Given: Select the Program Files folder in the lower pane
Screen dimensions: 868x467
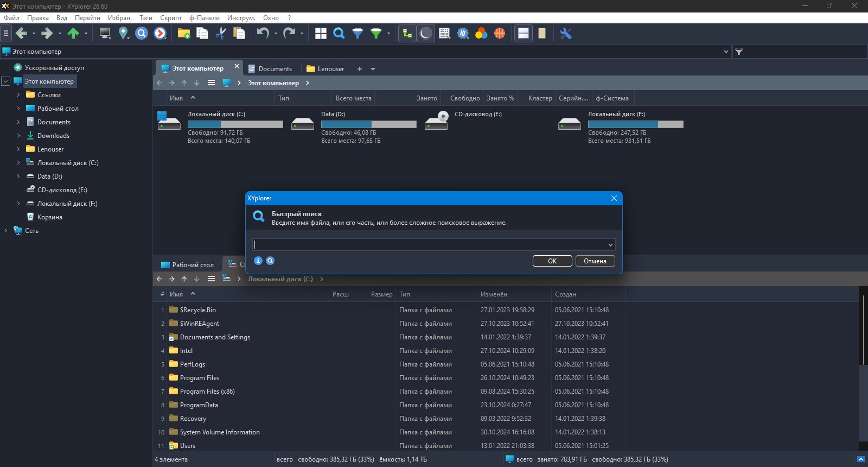Looking at the screenshot, I should (x=200, y=378).
